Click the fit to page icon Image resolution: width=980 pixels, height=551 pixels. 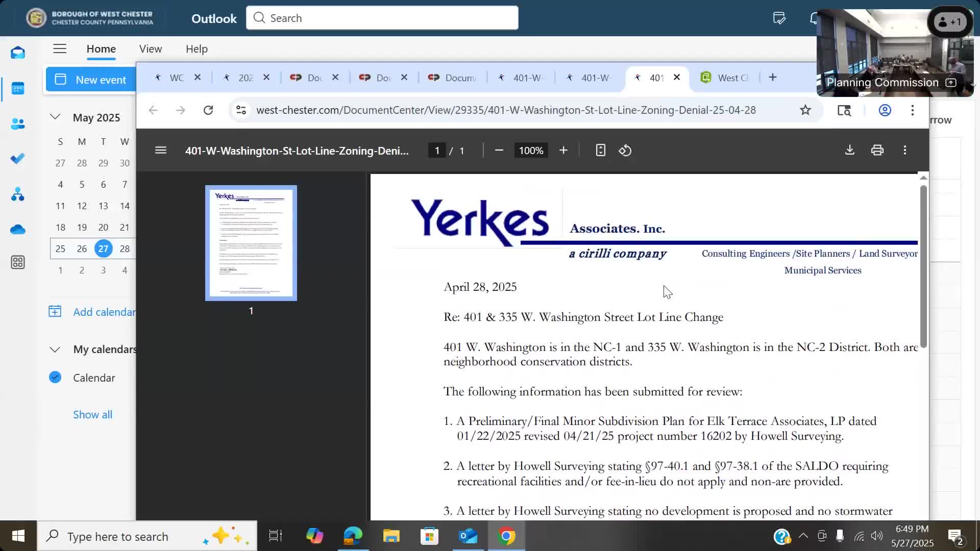pyautogui.click(x=600, y=151)
